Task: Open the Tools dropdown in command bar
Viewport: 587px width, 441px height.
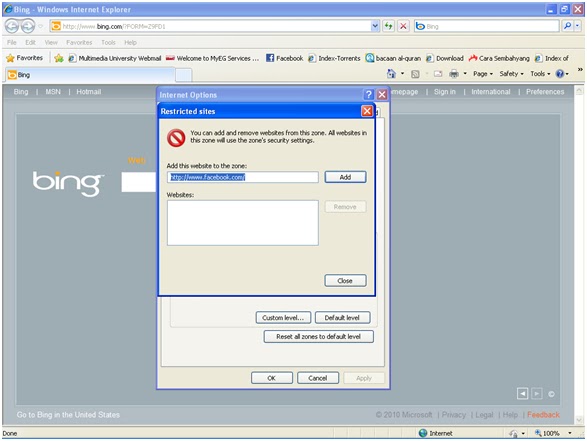Action: pos(540,74)
